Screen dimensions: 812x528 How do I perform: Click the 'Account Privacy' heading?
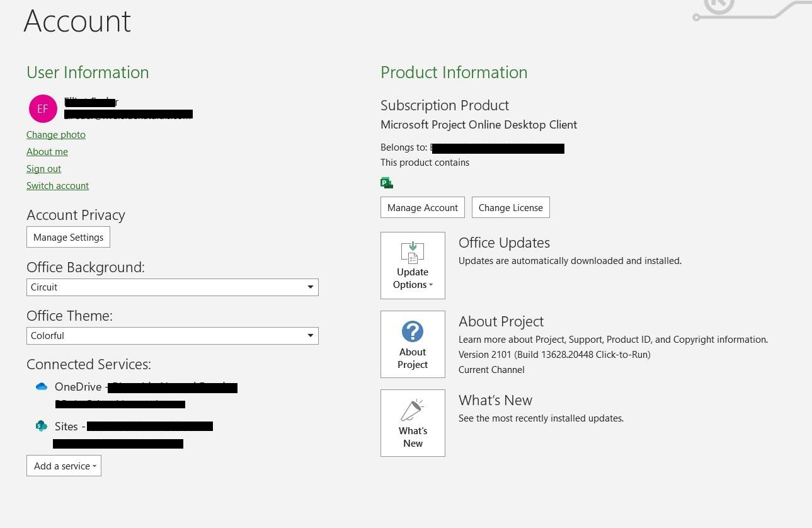76,215
